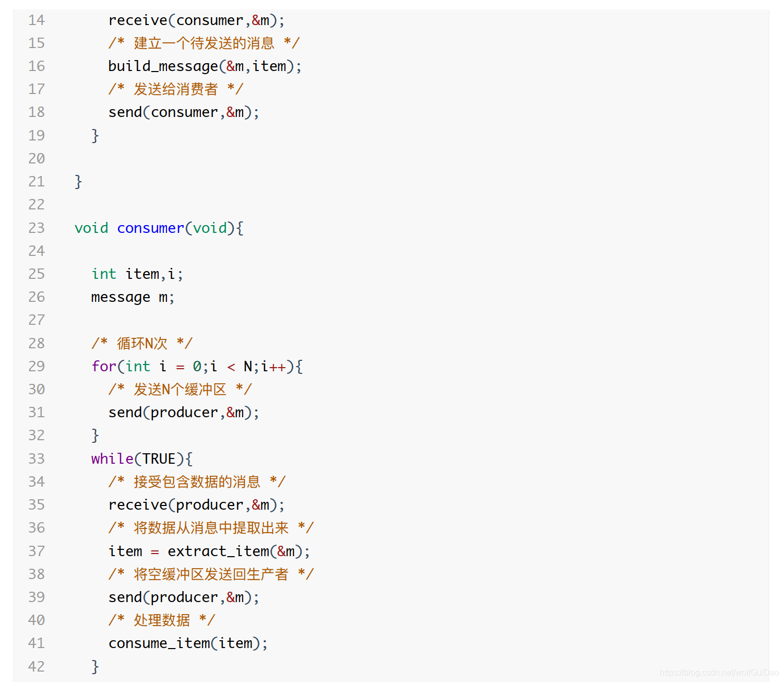The width and height of the screenshot is (784, 682).
Task: Click 'receive(producer,&m);' on line 35
Action: [196, 505]
